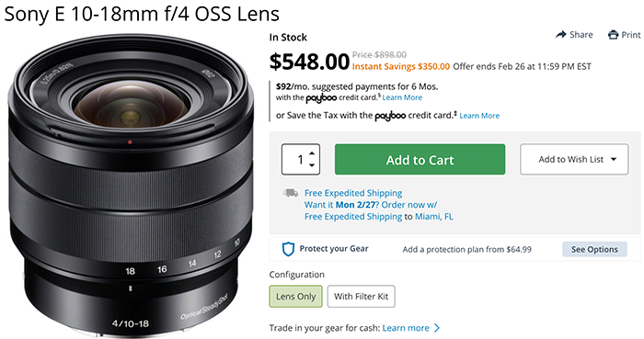644x339 pixels.
Task: Select the Lens Only configuration
Action: [x=295, y=297]
